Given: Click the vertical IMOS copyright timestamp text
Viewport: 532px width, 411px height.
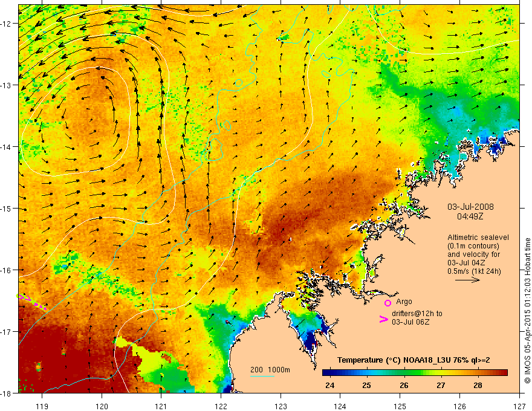Looking at the screenshot, I should coord(528,311).
